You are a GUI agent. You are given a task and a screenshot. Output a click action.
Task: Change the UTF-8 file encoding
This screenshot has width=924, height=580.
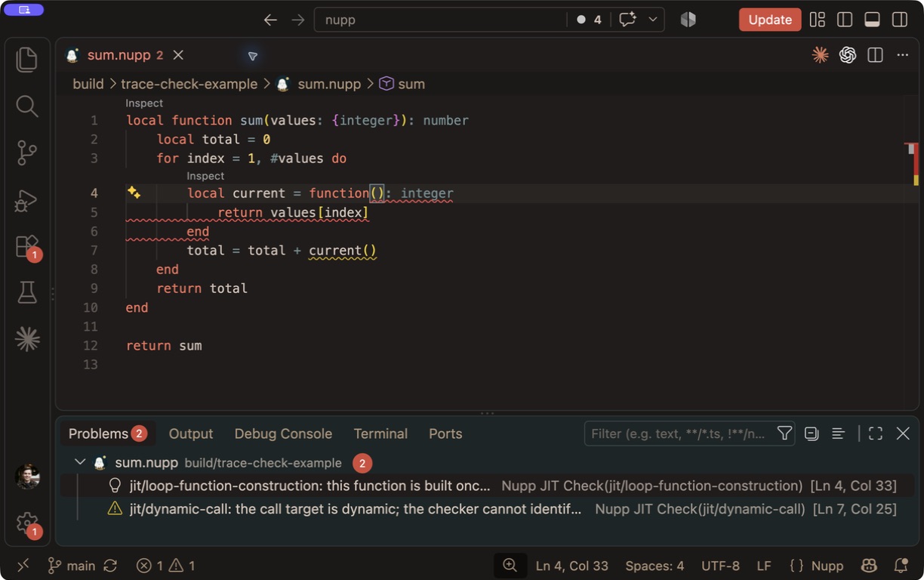(x=720, y=566)
